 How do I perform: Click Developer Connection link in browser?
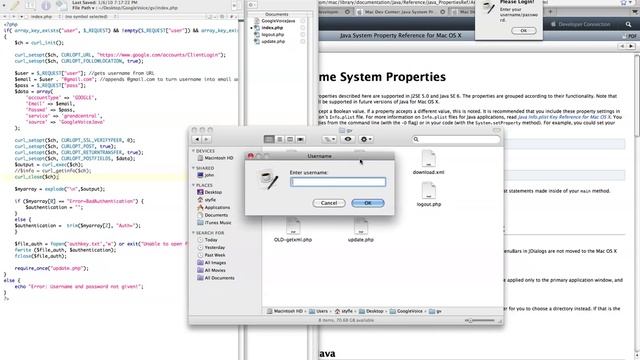coord(581,24)
